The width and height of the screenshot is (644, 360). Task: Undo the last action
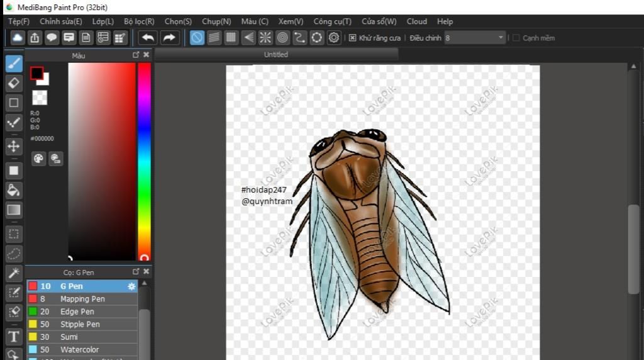tap(148, 38)
